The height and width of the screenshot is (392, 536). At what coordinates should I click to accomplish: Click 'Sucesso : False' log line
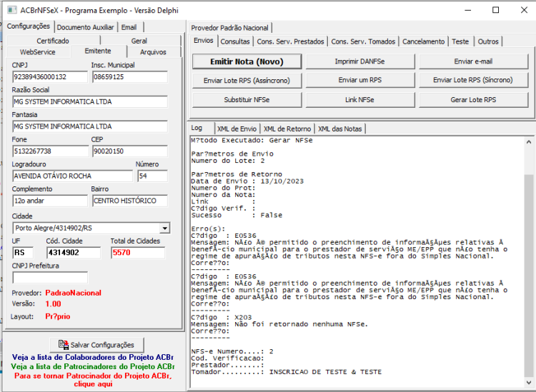point(237,215)
